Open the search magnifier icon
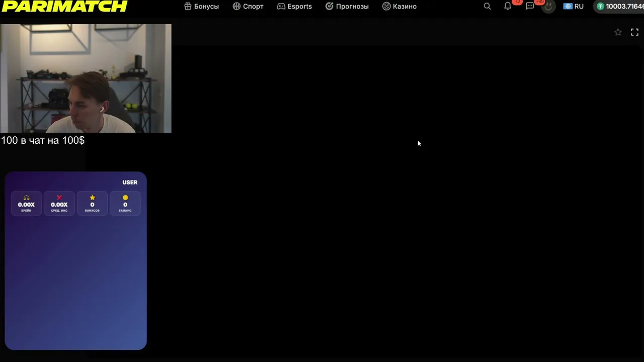Screen dimensions: 644x362 pos(487,7)
